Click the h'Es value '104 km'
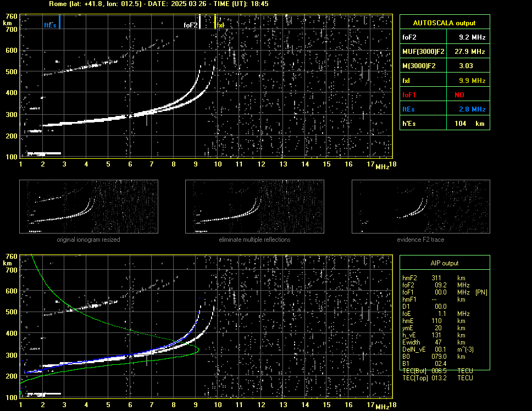The image size is (532, 411). [x=469, y=124]
